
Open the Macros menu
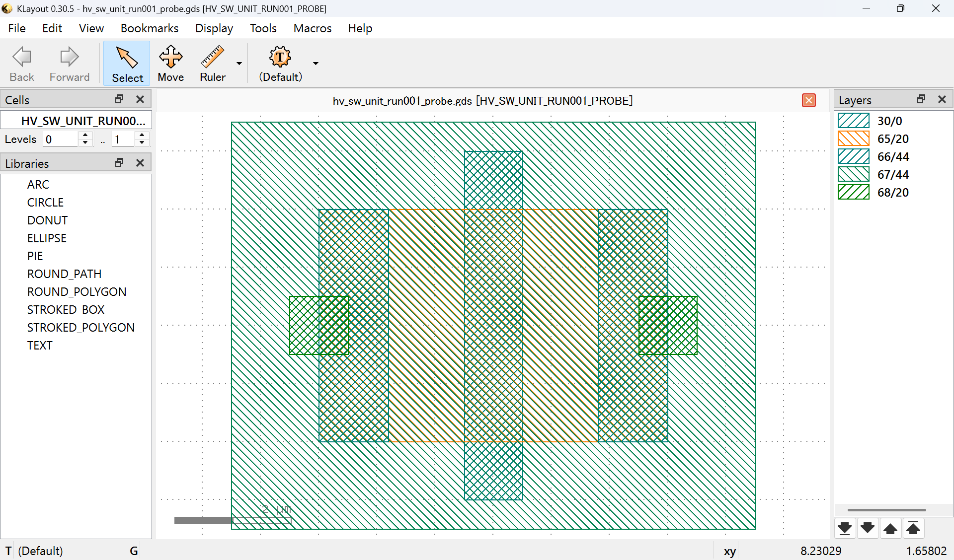(312, 28)
